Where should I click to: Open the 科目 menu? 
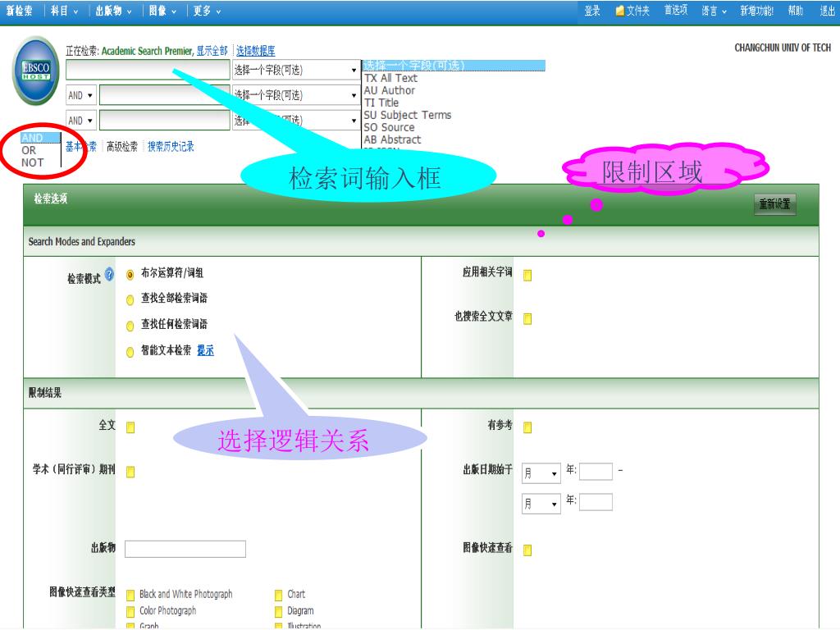tap(64, 11)
